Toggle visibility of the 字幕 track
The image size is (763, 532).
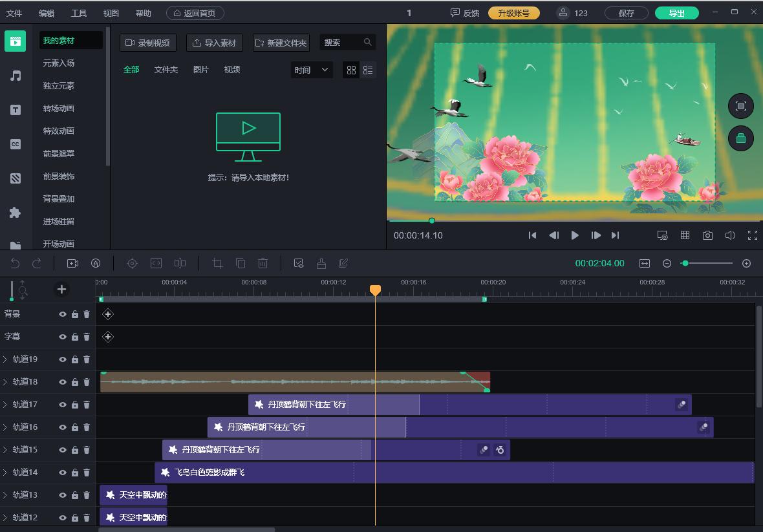pos(63,337)
